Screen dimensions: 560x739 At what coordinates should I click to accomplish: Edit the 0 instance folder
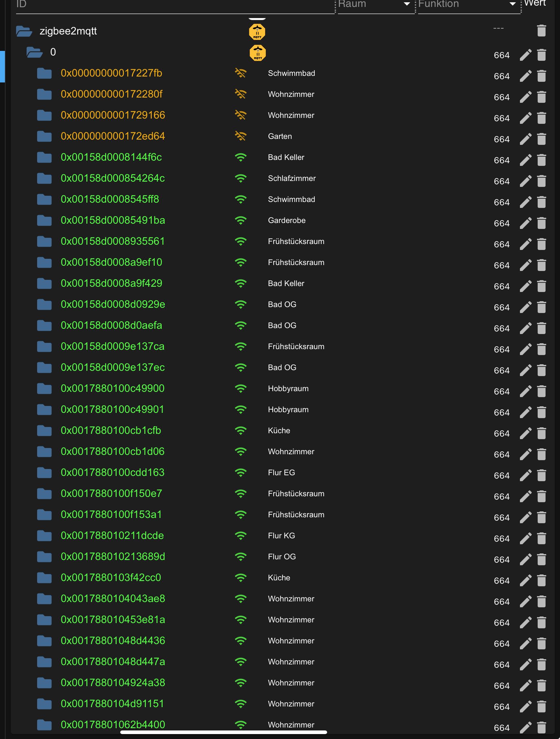coord(526,55)
